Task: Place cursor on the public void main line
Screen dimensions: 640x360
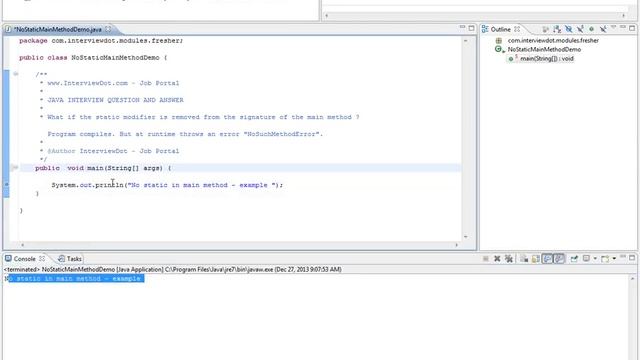Action: [x=241, y=168]
